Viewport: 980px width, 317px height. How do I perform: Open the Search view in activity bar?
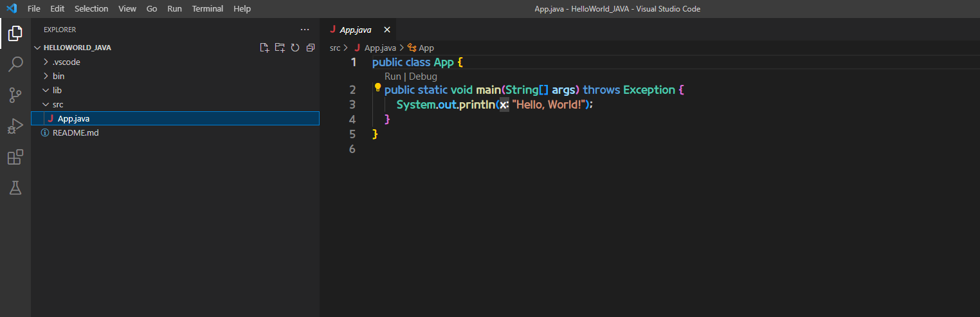pos(15,64)
